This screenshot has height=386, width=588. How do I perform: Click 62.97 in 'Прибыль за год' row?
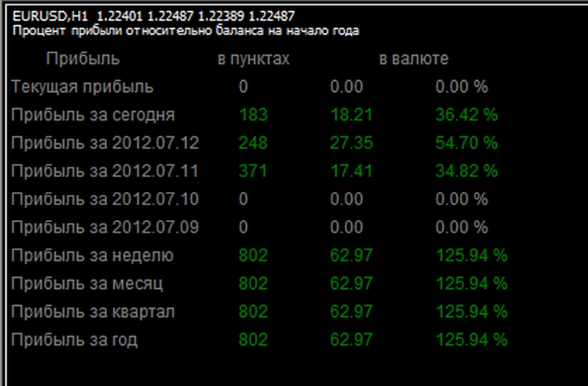pos(351,340)
